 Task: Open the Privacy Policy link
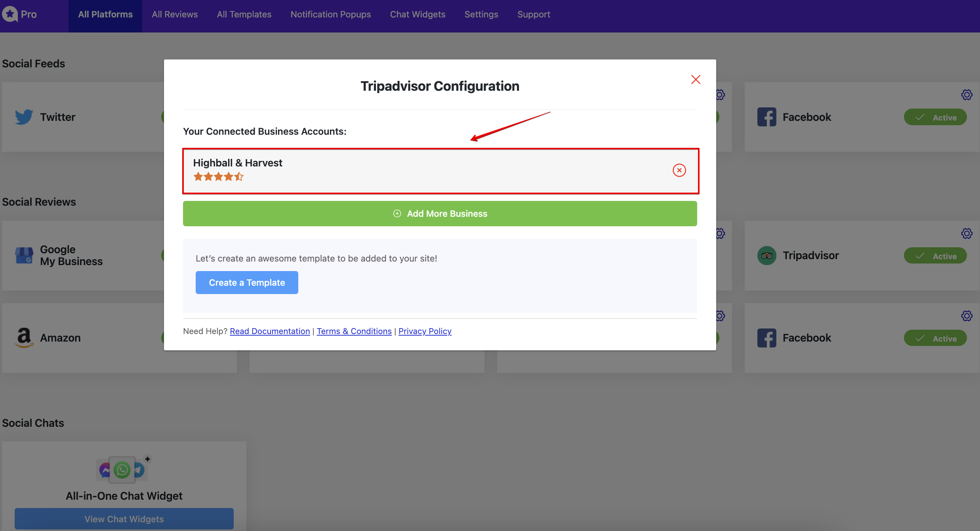click(x=425, y=330)
